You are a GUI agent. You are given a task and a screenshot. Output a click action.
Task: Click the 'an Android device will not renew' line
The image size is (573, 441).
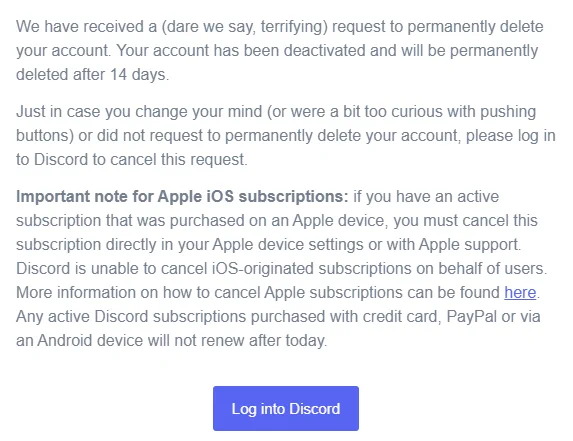tap(132, 341)
